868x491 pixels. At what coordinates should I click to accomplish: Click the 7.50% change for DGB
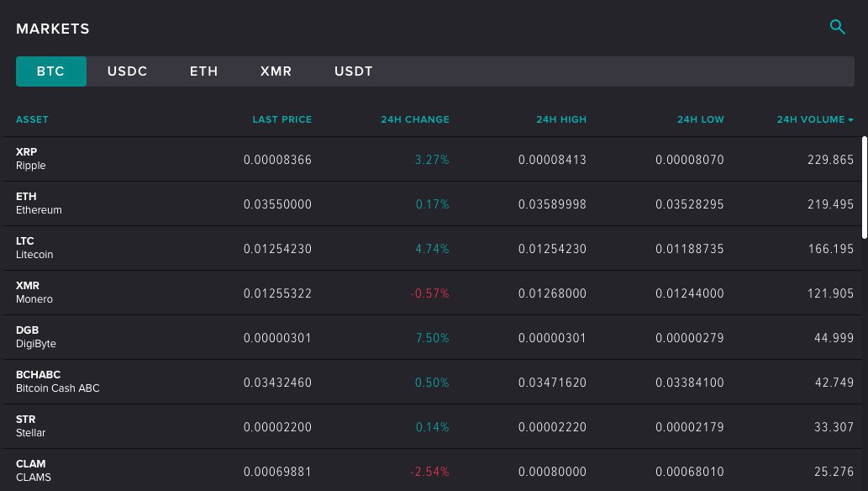click(433, 338)
